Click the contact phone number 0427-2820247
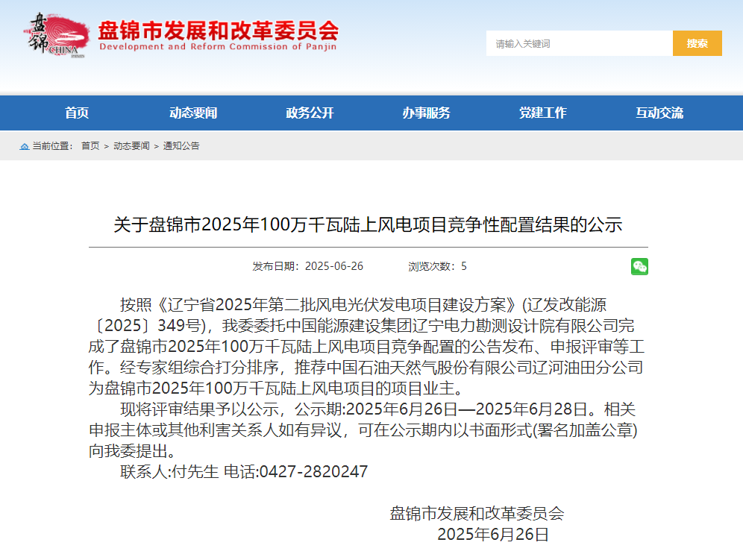Screen dimensions: 743x560 pos(313,472)
